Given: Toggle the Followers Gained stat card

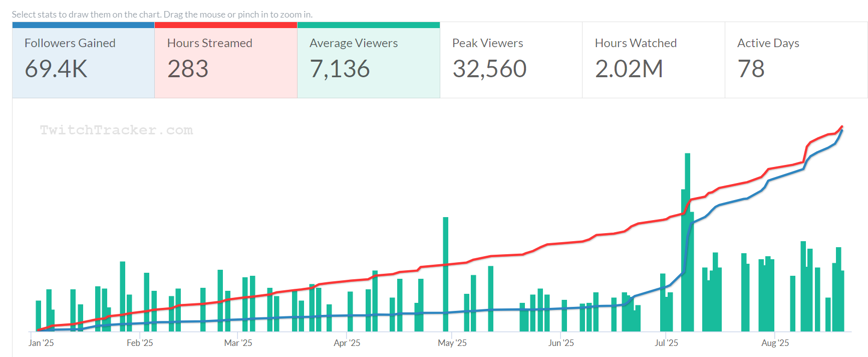Looking at the screenshot, I should [83, 60].
